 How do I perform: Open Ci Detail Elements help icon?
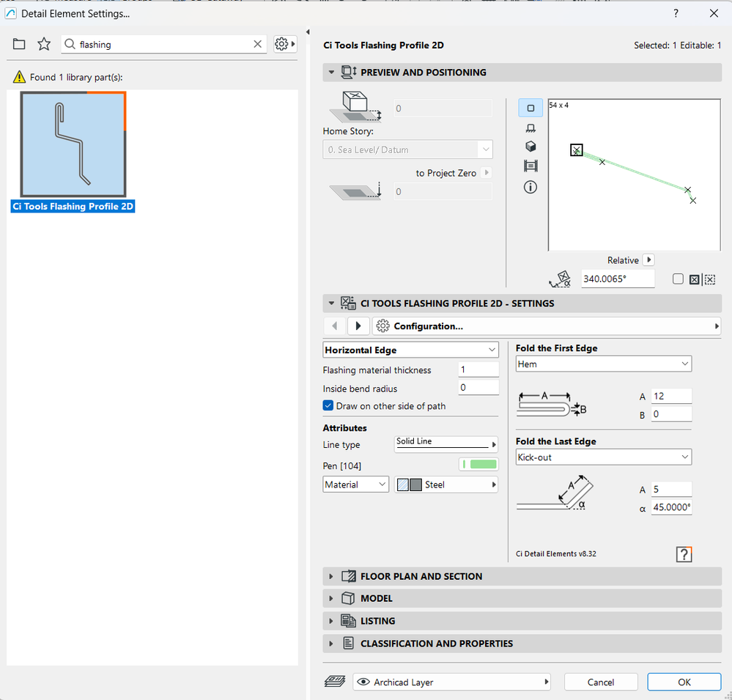(x=684, y=554)
